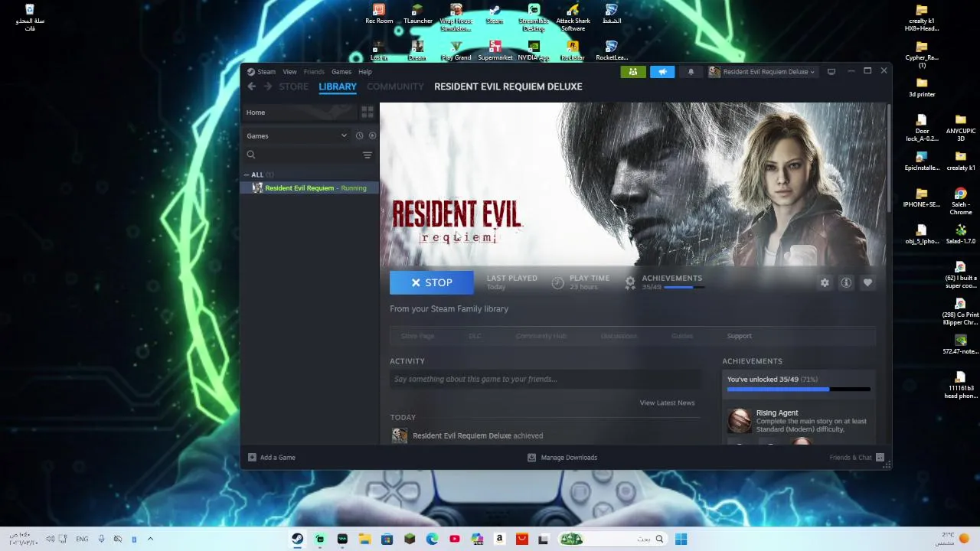Open RESIDENT EVIL REQUIEM DELUXE profile tab
Viewport: 980px width, 551px height.
(x=508, y=86)
